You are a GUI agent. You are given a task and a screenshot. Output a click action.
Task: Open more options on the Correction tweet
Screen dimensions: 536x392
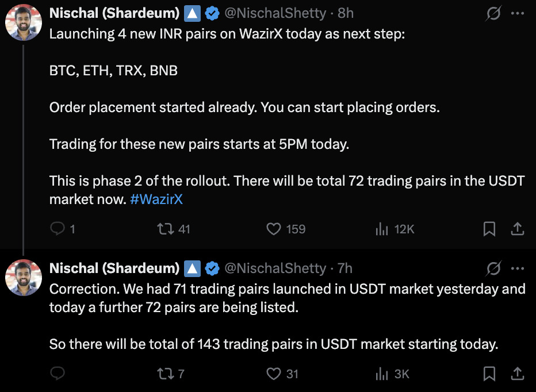click(518, 268)
